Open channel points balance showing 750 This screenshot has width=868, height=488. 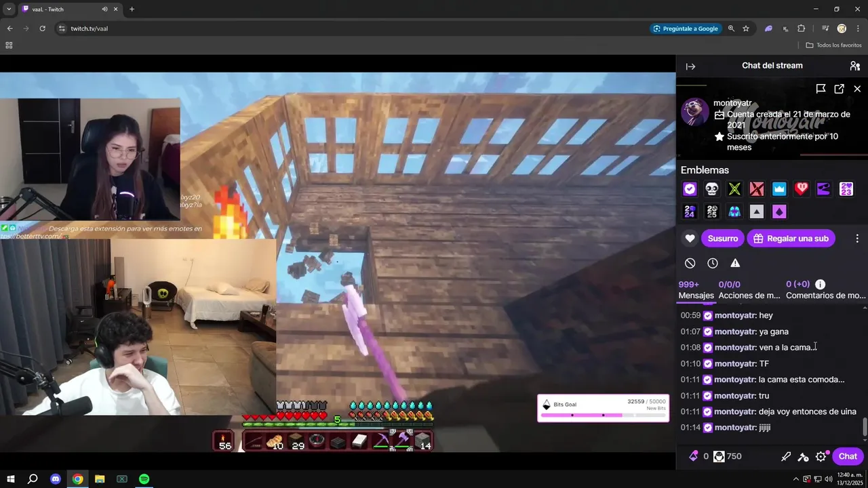(728, 456)
